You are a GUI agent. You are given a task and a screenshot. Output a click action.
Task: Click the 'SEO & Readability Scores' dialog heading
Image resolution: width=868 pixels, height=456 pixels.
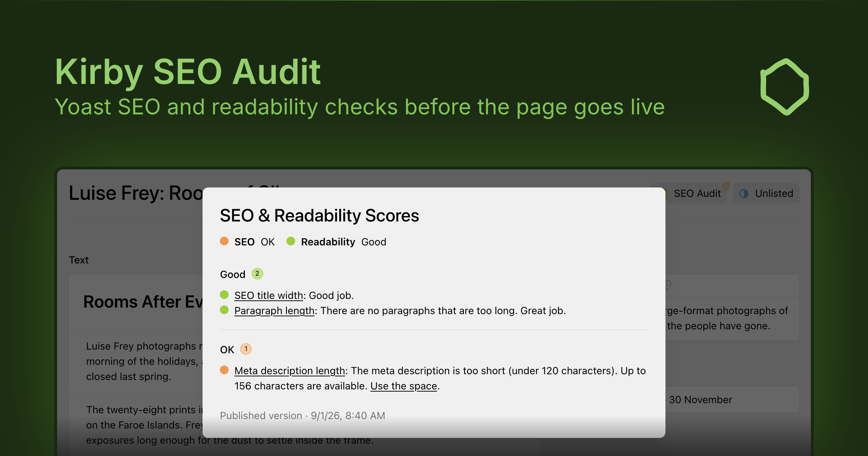[x=319, y=216]
